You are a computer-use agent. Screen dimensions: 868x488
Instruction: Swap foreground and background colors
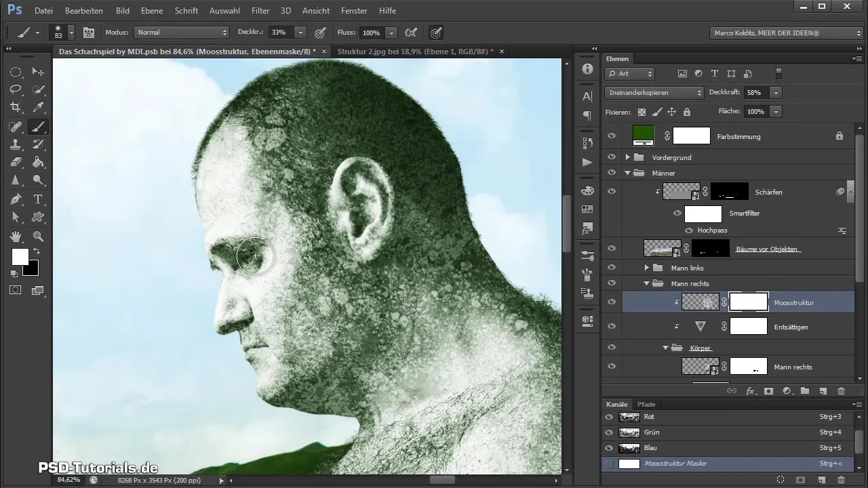click(x=37, y=251)
